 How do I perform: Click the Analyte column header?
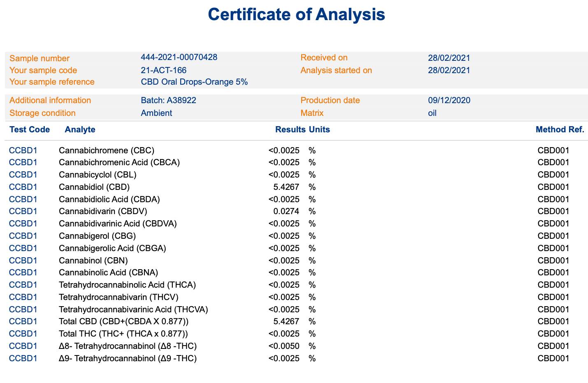pos(80,129)
